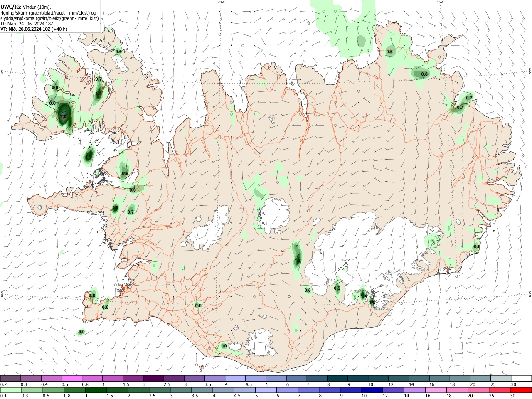
Task: Select the bright pink 0.5 legend swatch
Action: coord(71,378)
